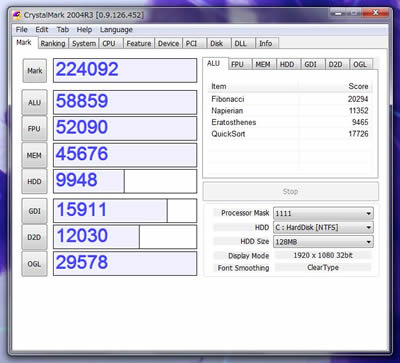
Task: Click the total Mark score 224092
Action: [x=125, y=70]
